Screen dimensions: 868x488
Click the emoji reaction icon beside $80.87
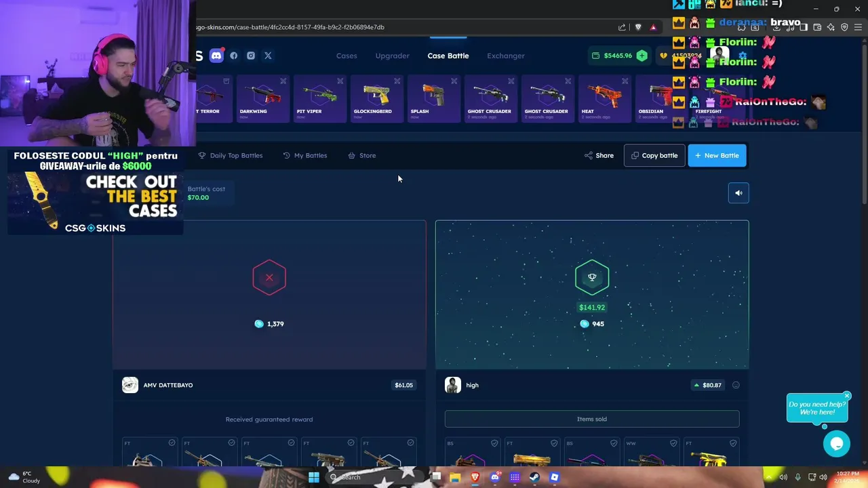pos(736,385)
